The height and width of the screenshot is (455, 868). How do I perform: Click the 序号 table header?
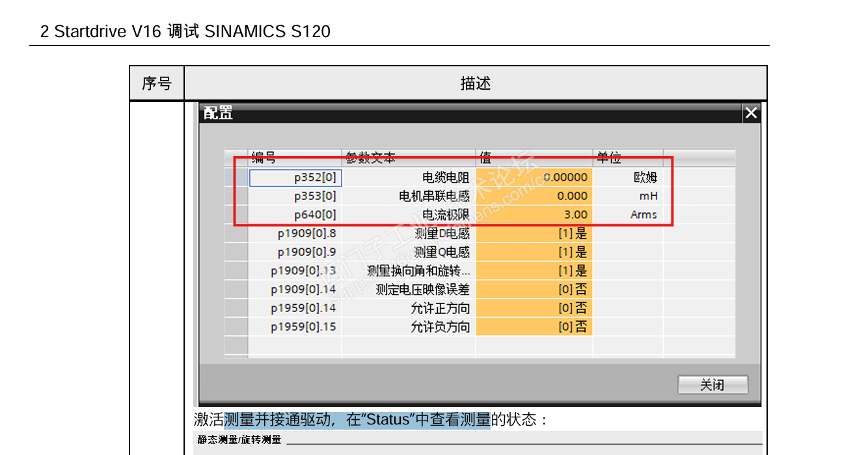pos(156,83)
